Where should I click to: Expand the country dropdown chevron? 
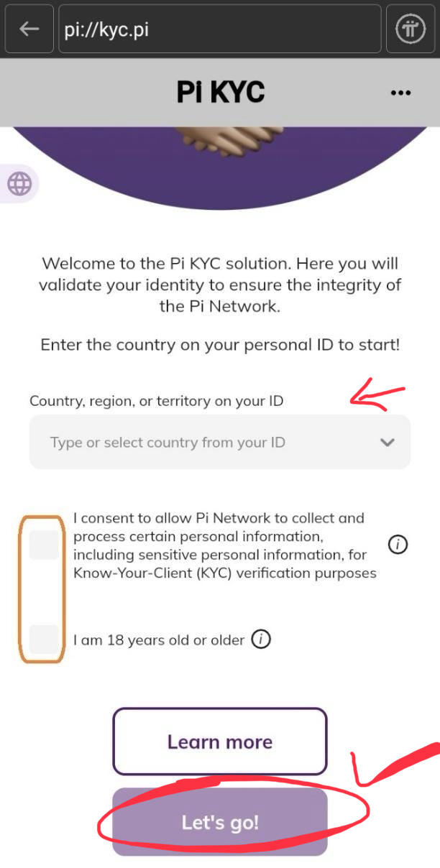(x=388, y=443)
